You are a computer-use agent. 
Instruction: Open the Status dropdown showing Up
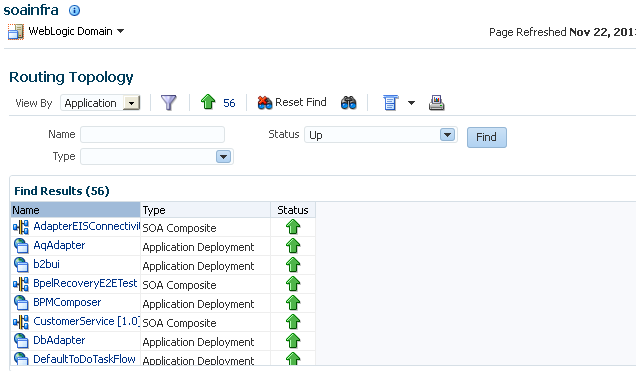(447, 135)
